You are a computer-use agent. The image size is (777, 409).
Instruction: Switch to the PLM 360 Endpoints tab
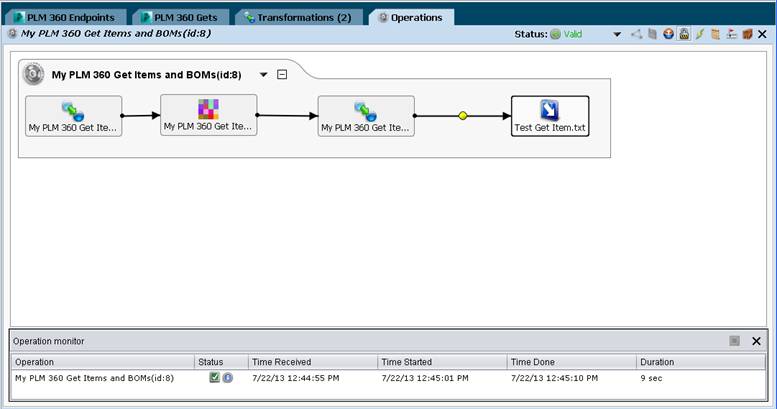pos(64,17)
